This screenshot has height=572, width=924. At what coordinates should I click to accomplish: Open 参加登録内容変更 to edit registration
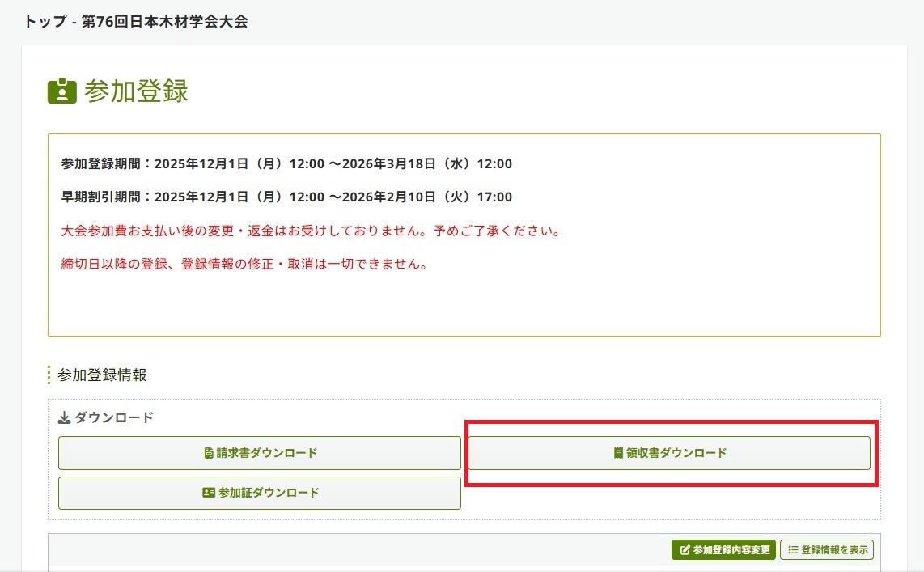coord(723,550)
